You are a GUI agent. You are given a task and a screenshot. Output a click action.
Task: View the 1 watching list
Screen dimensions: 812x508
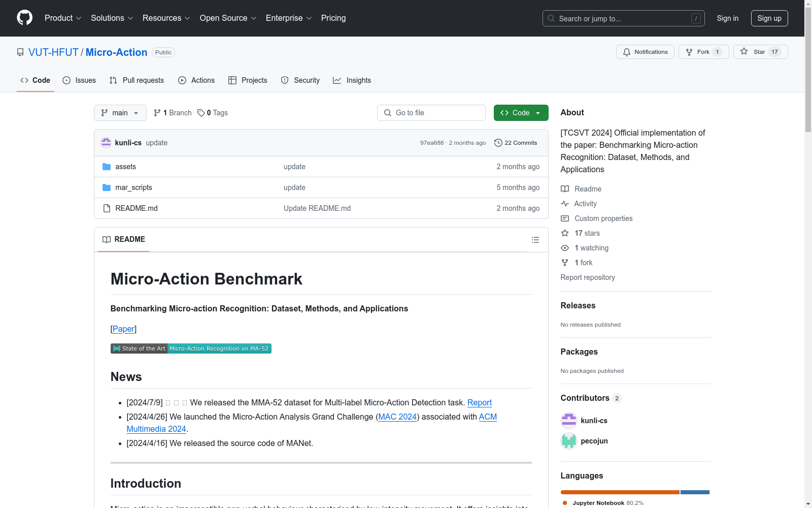[585, 248]
